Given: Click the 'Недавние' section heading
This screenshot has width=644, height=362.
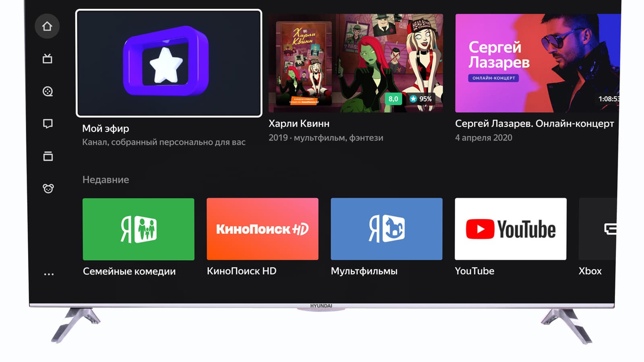Looking at the screenshot, I should [x=106, y=179].
